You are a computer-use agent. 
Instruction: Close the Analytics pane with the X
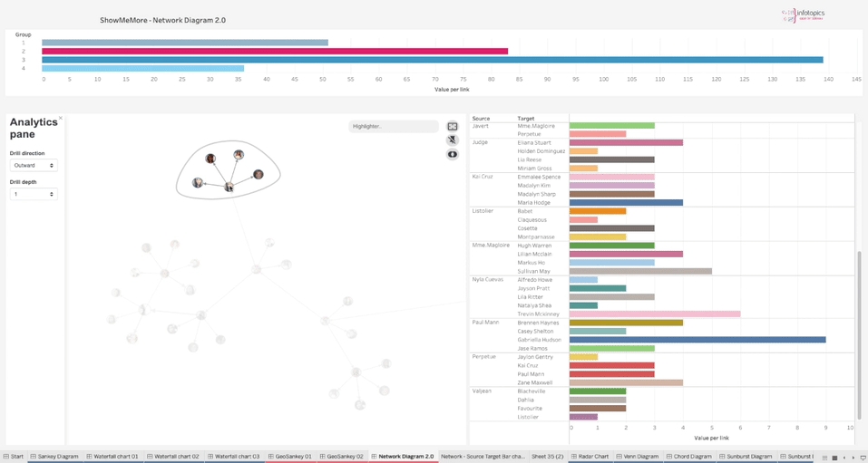click(x=61, y=119)
